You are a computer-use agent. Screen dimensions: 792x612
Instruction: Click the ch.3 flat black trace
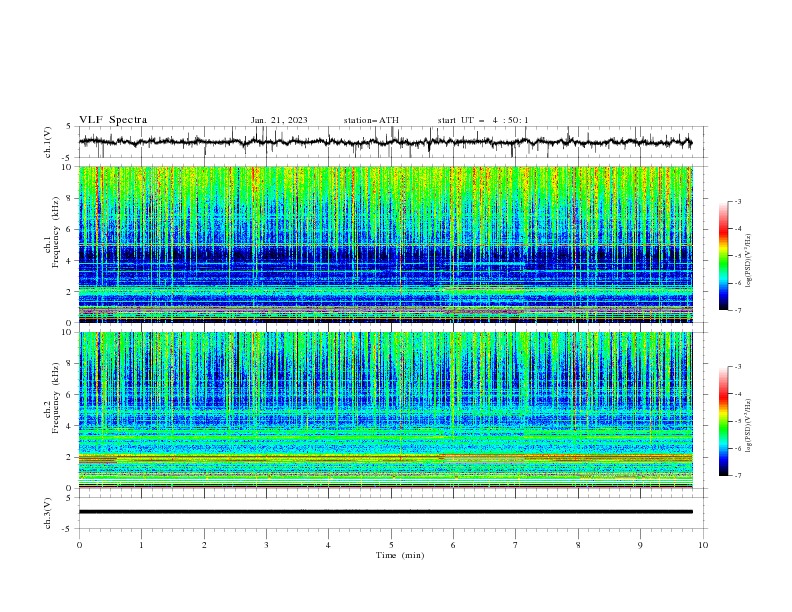(x=385, y=512)
